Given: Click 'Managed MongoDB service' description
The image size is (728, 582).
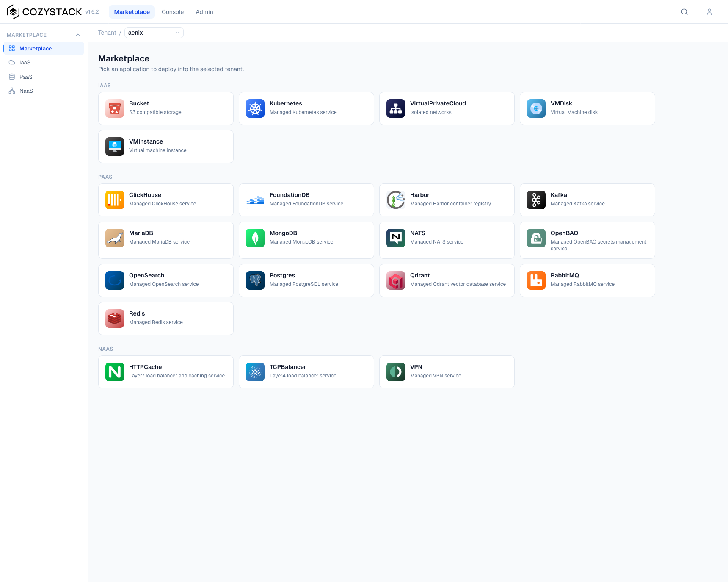Looking at the screenshot, I should (301, 242).
